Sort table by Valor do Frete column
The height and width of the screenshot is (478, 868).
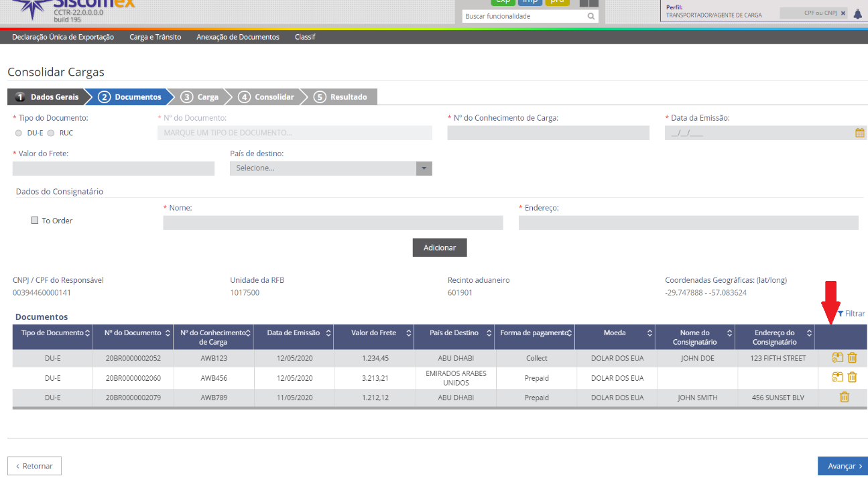[x=373, y=333]
